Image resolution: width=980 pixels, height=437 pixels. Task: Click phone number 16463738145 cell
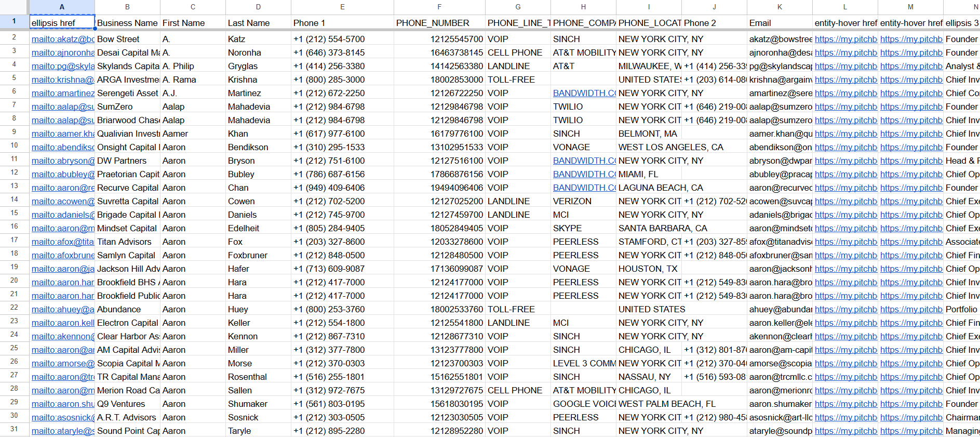(439, 52)
